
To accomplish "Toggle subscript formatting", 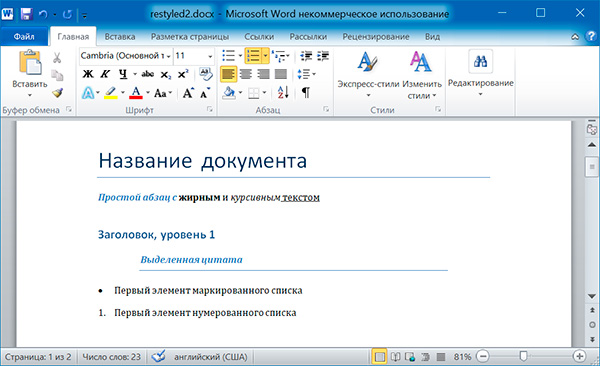I will 166,74.
